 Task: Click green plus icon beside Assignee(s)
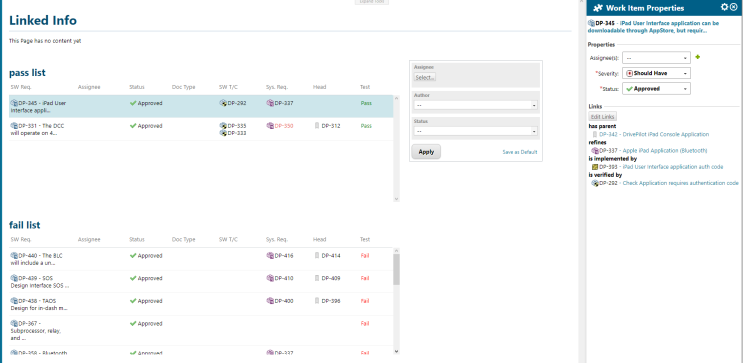click(698, 57)
